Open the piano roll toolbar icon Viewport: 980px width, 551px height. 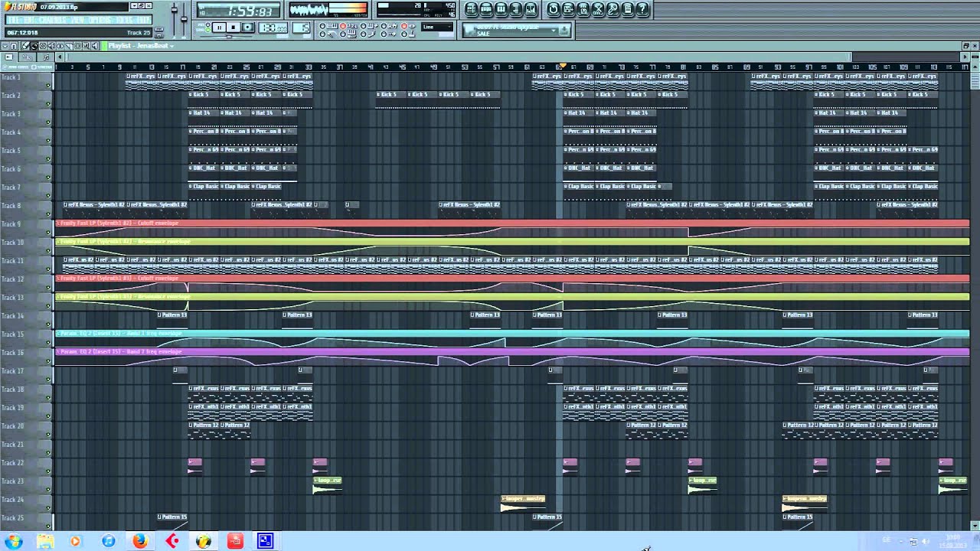tap(501, 9)
